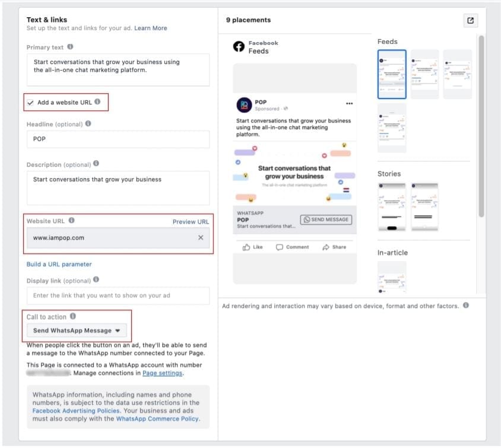
Task: Clear the Website URL field with X
Action: coord(201,237)
